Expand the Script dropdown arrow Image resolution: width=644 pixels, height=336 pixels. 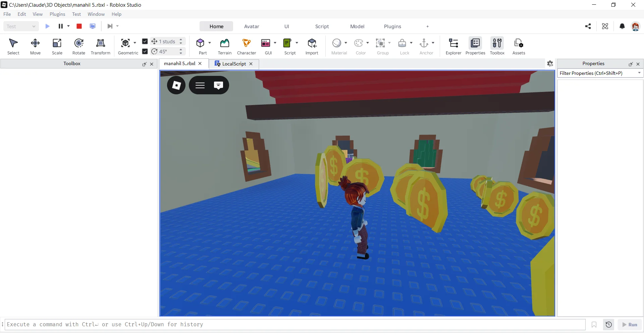(297, 43)
